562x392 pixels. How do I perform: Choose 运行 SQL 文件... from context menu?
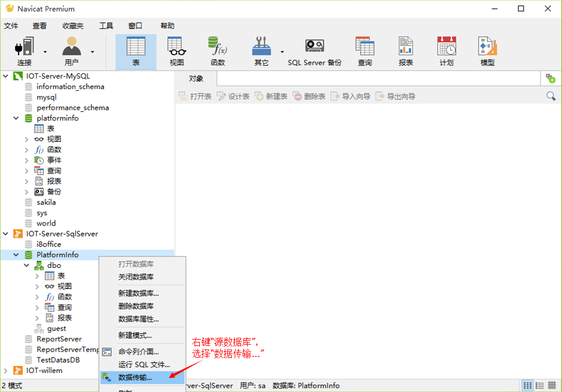click(143, 365)
